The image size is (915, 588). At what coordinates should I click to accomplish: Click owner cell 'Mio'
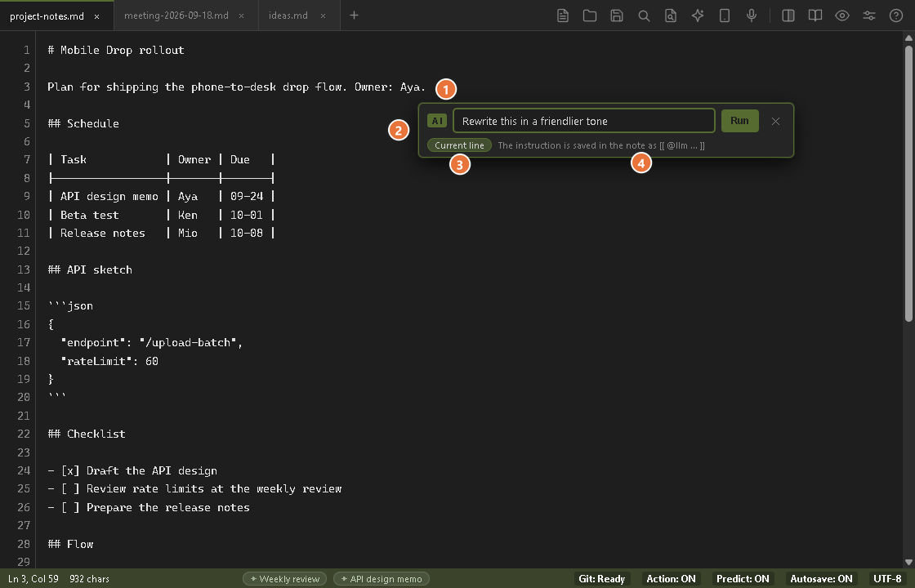pos(188,234)
